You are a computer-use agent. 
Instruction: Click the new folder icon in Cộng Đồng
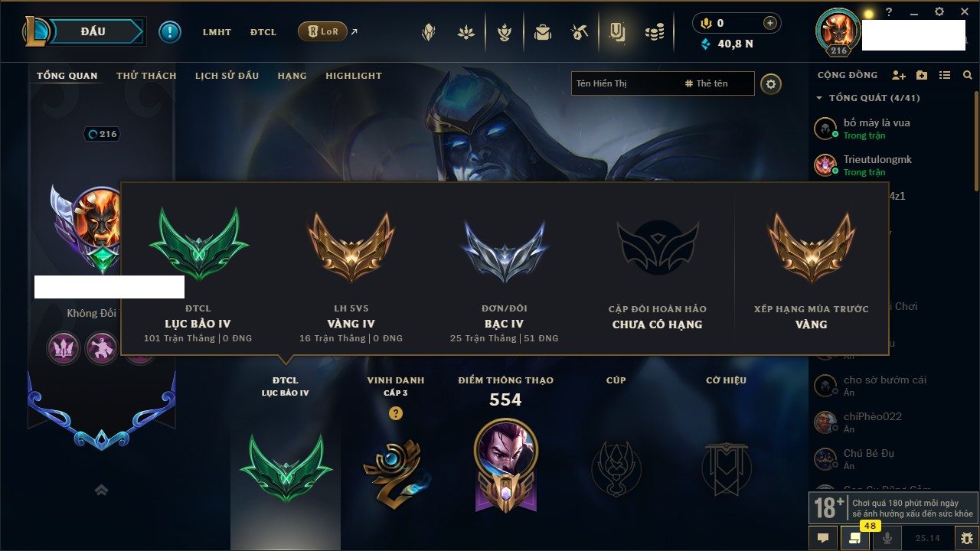tap(922, 75)
